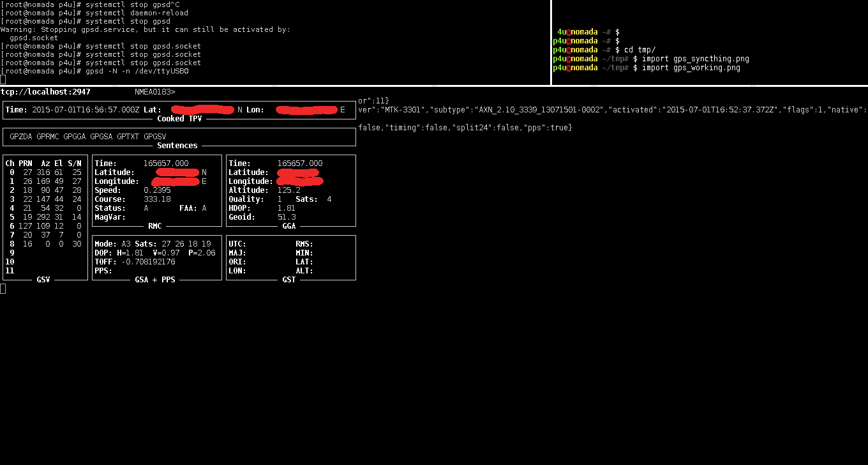This screenshot has width=868, height=465.
Task: Click the 'GPGSA' sentence name
Action: pyautogui.click(x=101, y=137)
